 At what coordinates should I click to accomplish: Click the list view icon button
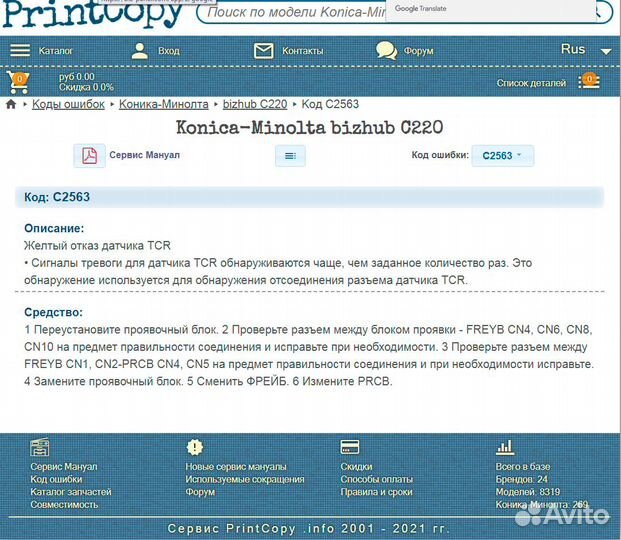tap(290, 156)
